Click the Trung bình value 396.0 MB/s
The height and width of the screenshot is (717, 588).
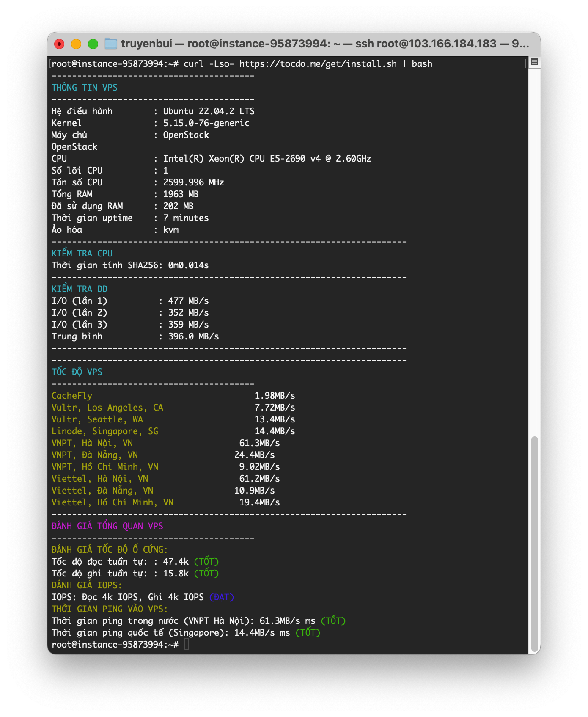194,336
